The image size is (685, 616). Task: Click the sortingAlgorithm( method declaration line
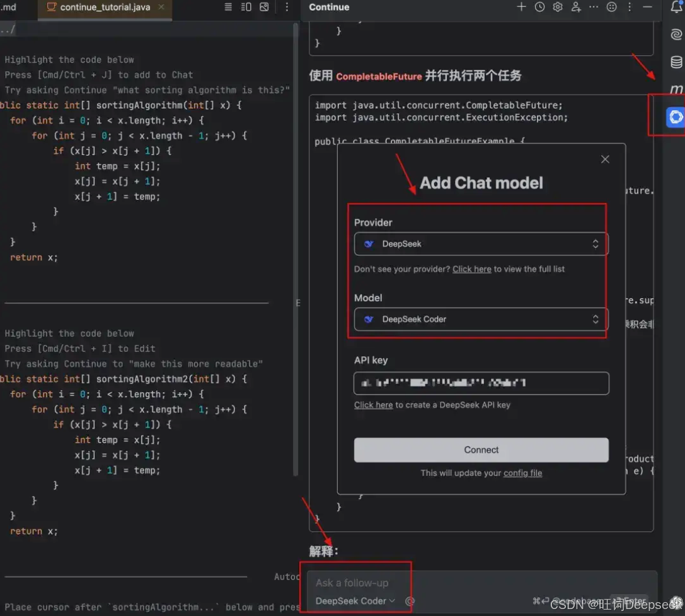click(120, 105)
